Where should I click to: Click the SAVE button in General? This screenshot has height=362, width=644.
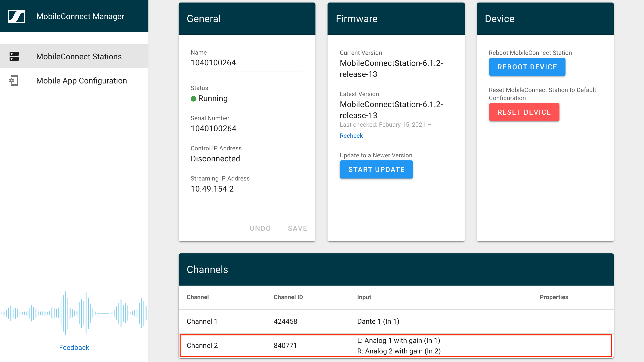[298, 228]
